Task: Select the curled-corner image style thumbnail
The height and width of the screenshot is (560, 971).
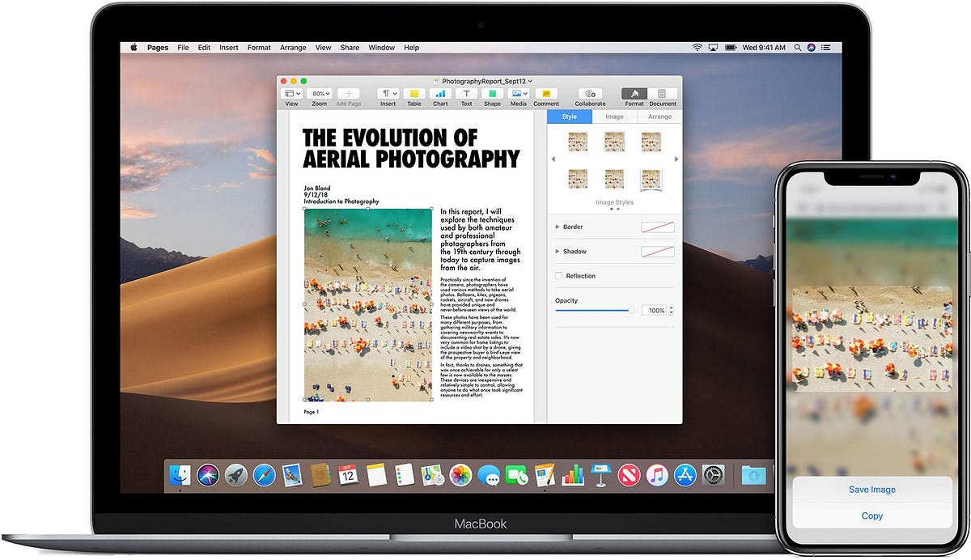Action: (x=651, y=178)
